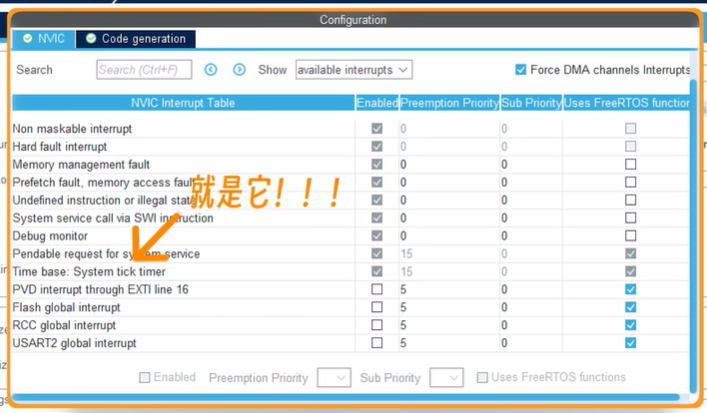Go to previous search result arrow
Screen dimensions: 707x413
click(211, 69)
